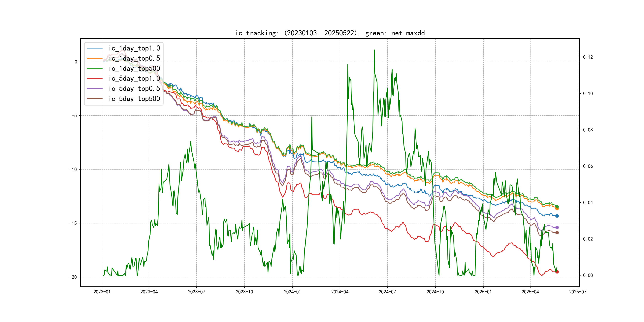The image size is (644, 322).
Task: Click the 2024-01 x-axis tick label
Action: coord(292,292)
